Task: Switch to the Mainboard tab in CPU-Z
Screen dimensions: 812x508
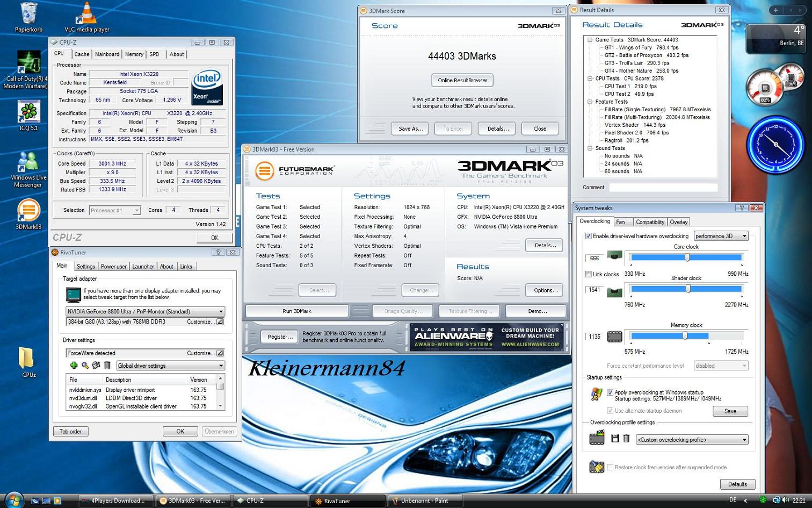Action: [107, 54]
